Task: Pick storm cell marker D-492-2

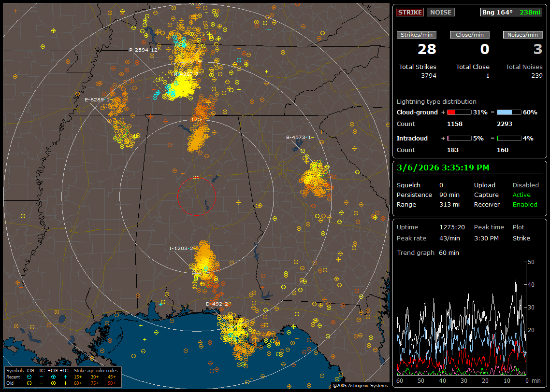Action: pyautogui.click(x=217, y=304)
